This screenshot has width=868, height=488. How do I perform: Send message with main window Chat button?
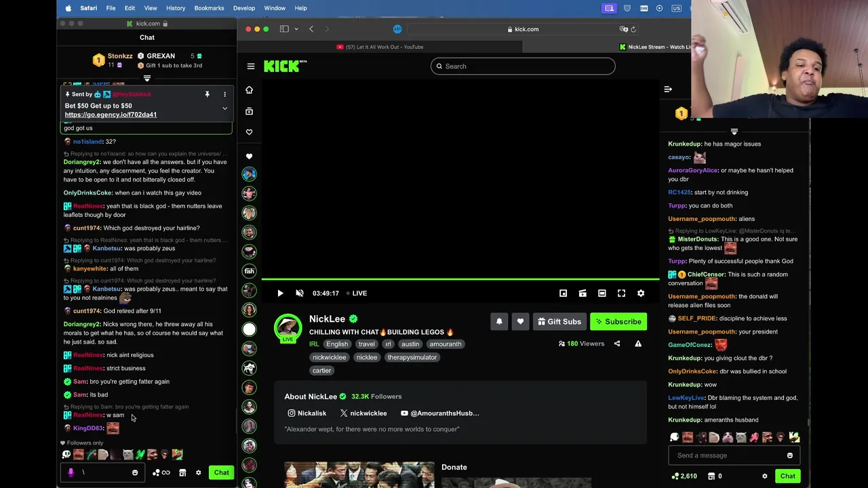[788, 476]
